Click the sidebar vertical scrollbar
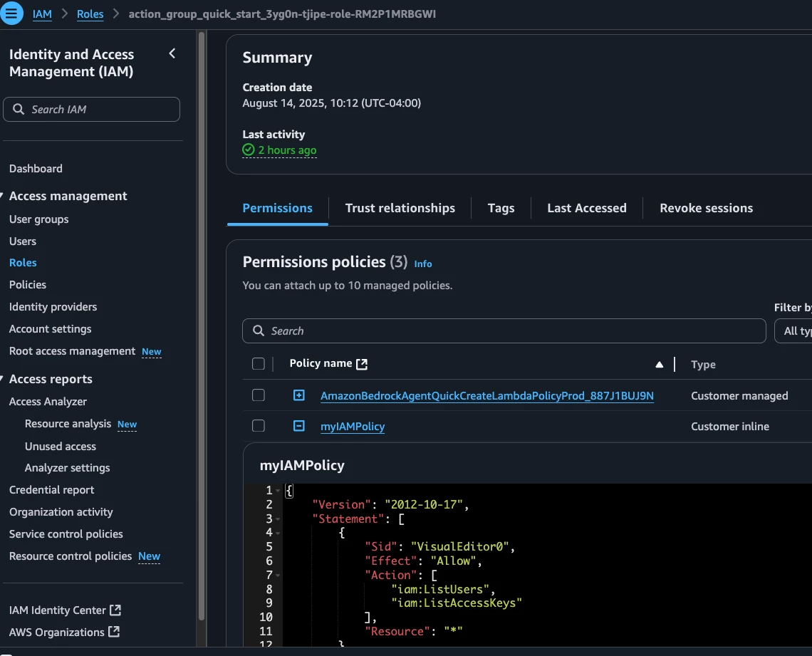 pos(202,326)
